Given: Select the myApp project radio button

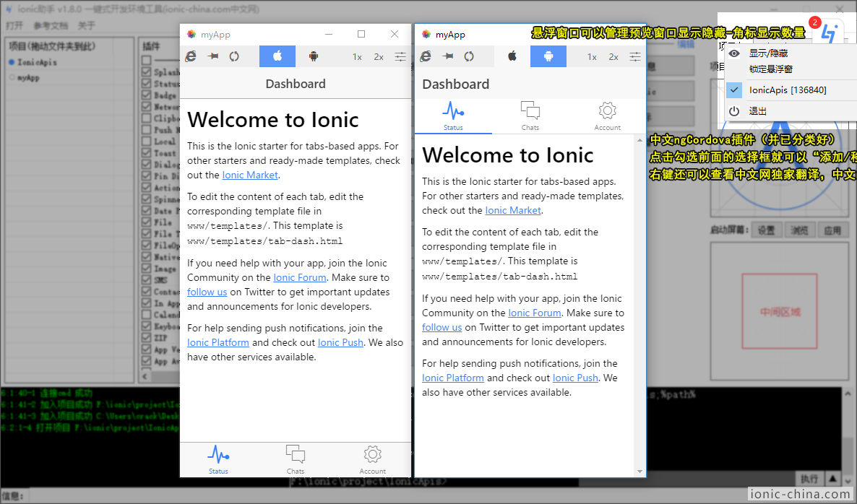Looking at the screenshot, I should coord(12,77).
